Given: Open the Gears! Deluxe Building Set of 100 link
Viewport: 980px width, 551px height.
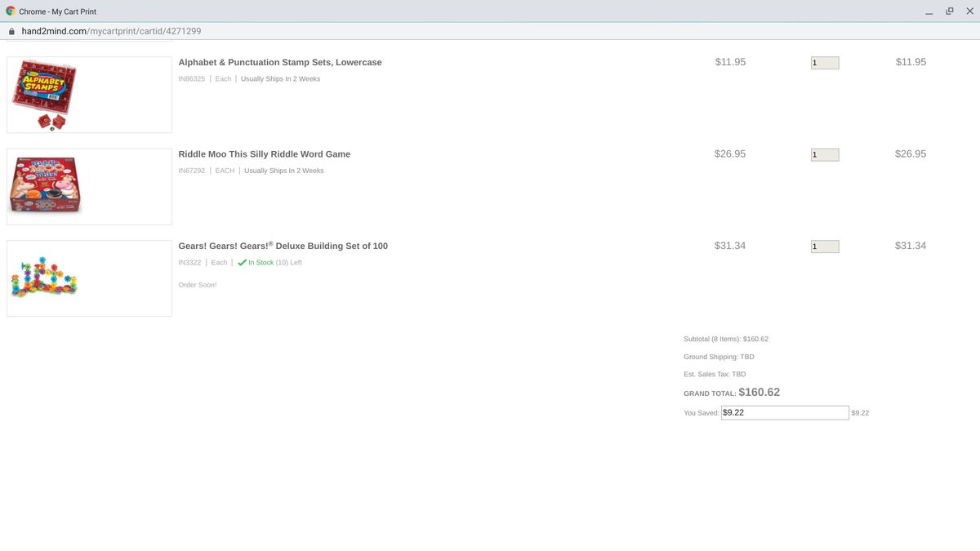Looking at the screenshot, I should [283, 245].
